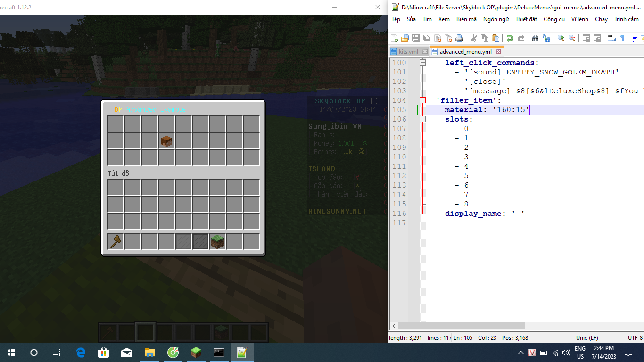Click Unix (LF) in the status bar
This screenshot has width=644, height=362.
pos(586,337)
